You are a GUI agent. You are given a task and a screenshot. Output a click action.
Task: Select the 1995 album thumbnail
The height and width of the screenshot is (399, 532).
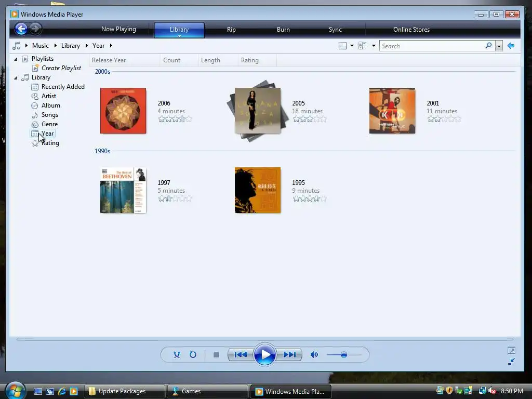point(258,190)
